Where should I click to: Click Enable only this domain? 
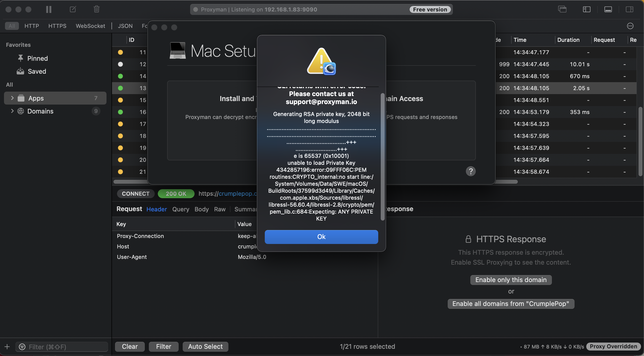[x=511, y=280]
